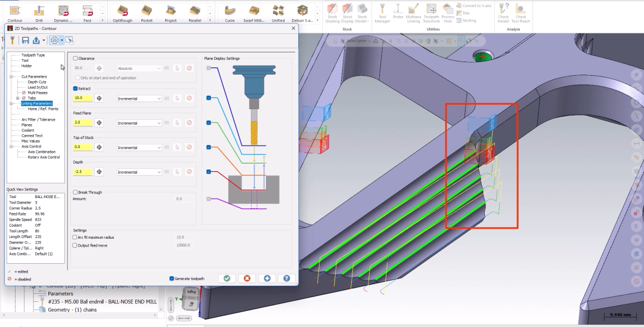Go to the Depth Cuts page

point(37,82)
